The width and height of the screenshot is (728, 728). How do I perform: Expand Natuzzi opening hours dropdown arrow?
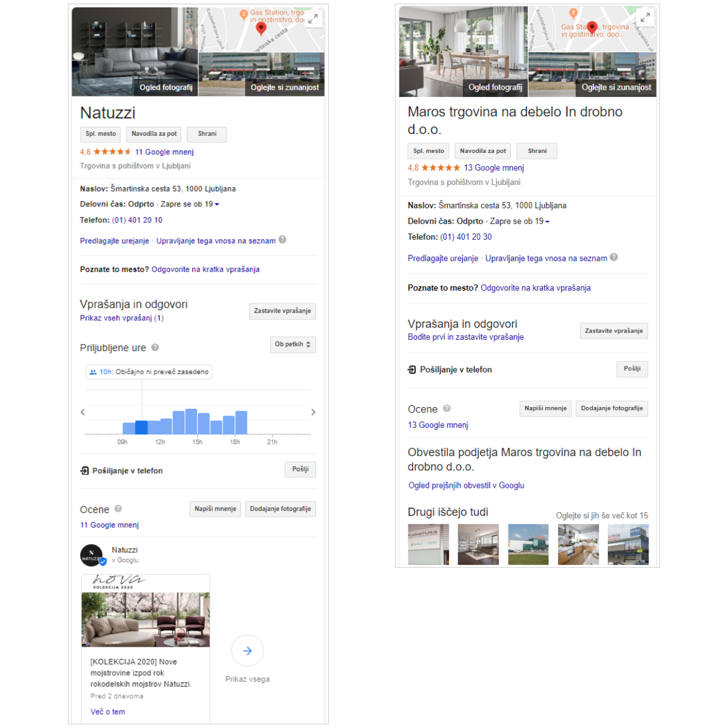click(217, 204)
